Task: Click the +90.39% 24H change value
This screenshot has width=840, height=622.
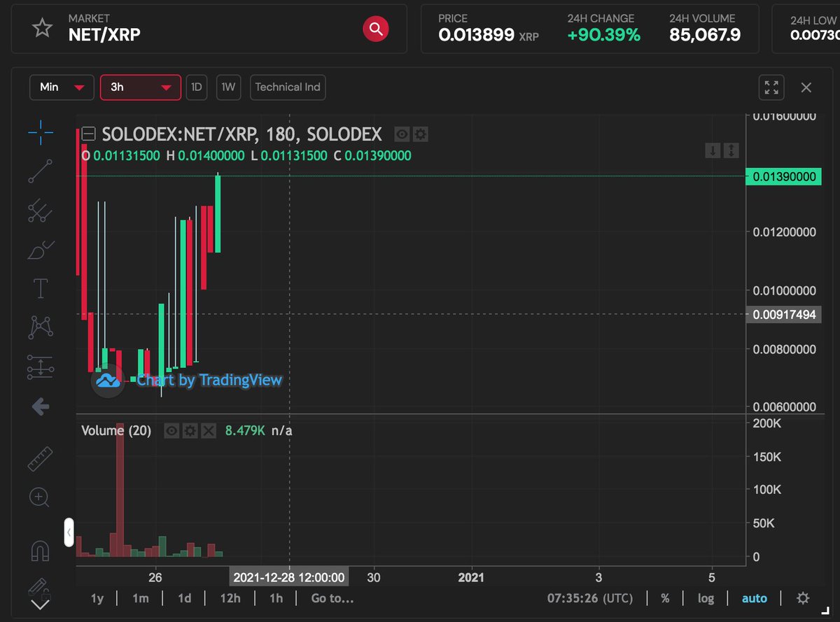Action: tap(604, 35)
